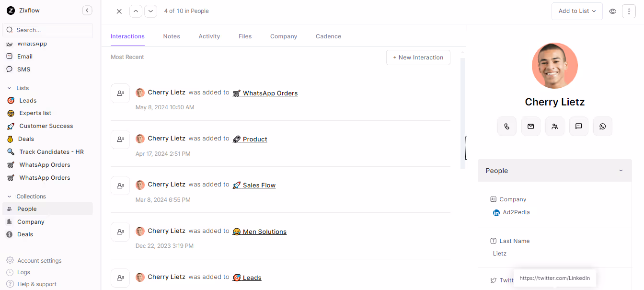Click the list-added icon beside WhatsApp Orders entry
Image resolution: width=644 pixels, height=290 pixels.
(120, 93)
